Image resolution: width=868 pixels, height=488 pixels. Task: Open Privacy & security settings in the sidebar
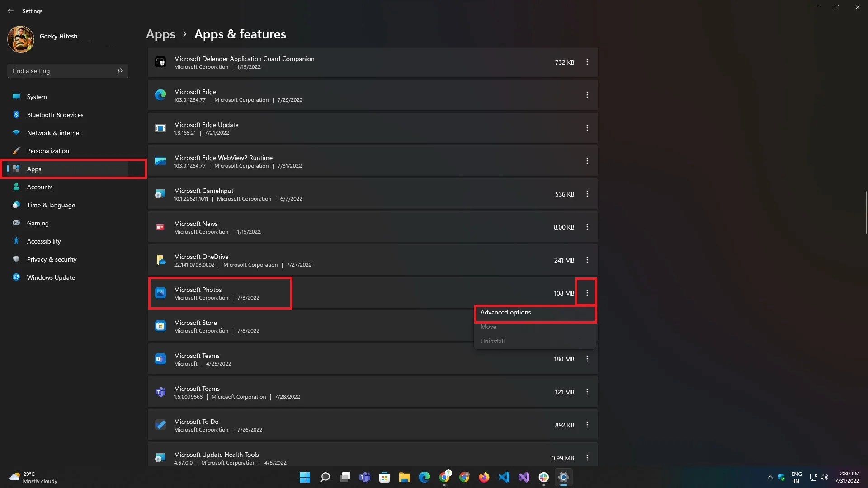pyautogui.click(x=51, y=259)
